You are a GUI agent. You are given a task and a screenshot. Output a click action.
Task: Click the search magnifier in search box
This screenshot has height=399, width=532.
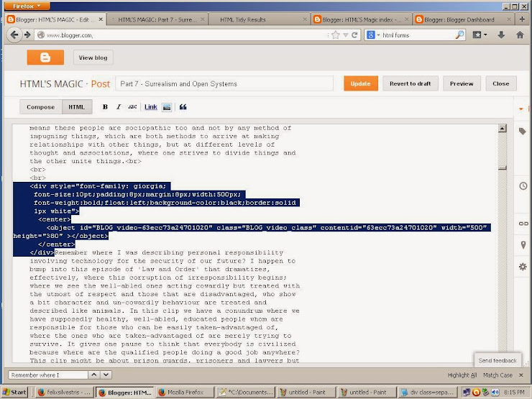(459, 35)
